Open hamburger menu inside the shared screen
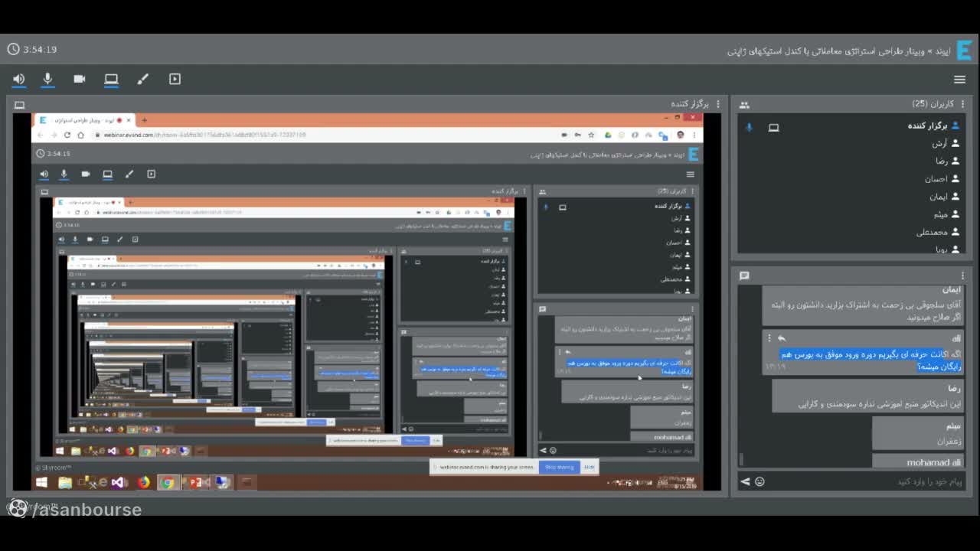The image size is (980, 551). (x=691, y=174)
